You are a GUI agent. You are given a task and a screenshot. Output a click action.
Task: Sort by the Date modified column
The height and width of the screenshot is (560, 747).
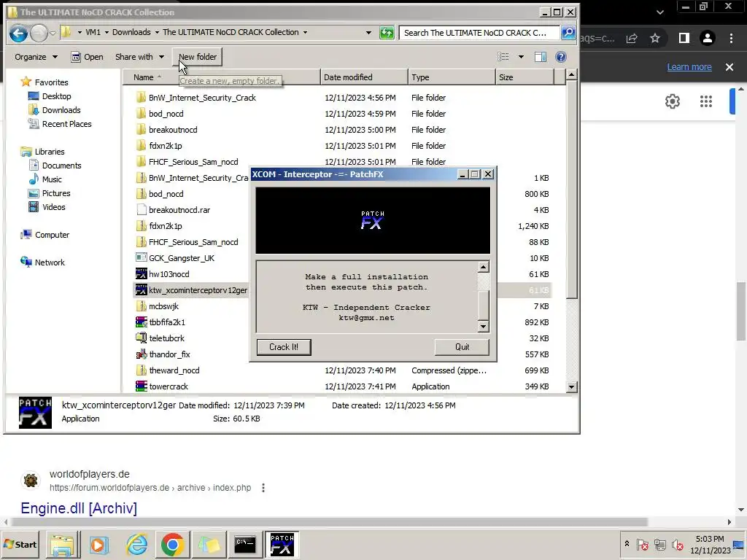[365, 77]
